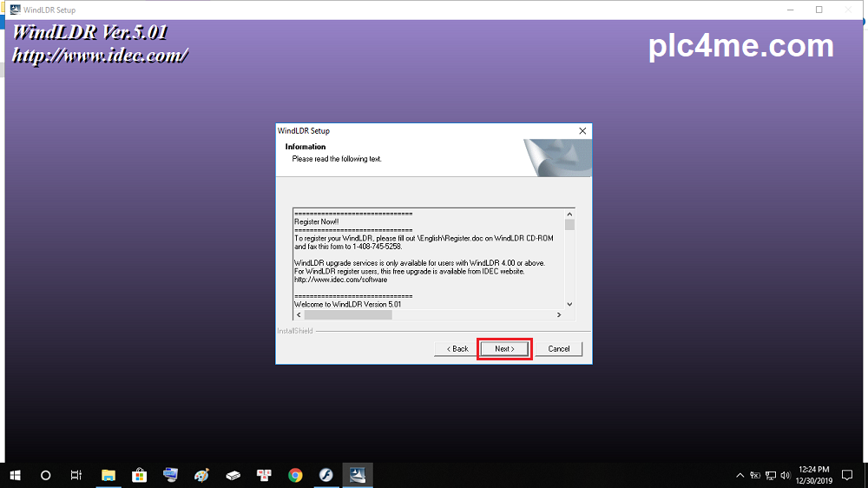Open Microsoft Store from the taskbar
Image resolution: width=868 pixels, height=488 pixels.
click(139, 475)
